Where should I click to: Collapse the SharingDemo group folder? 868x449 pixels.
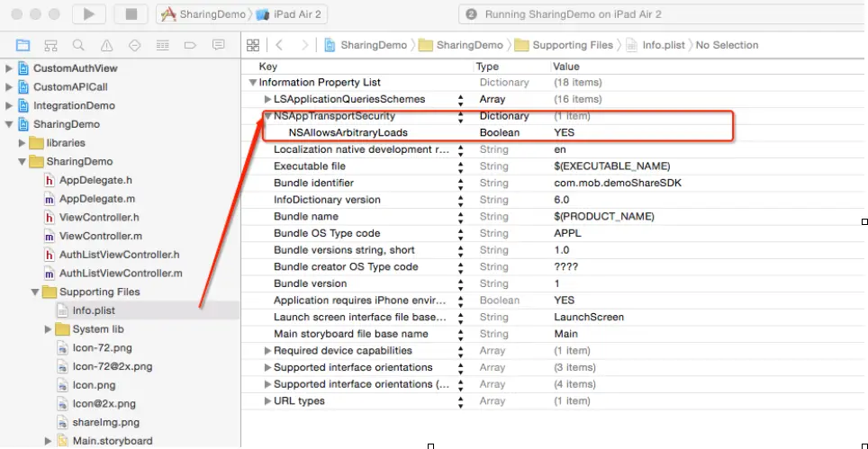pos(23,162)
